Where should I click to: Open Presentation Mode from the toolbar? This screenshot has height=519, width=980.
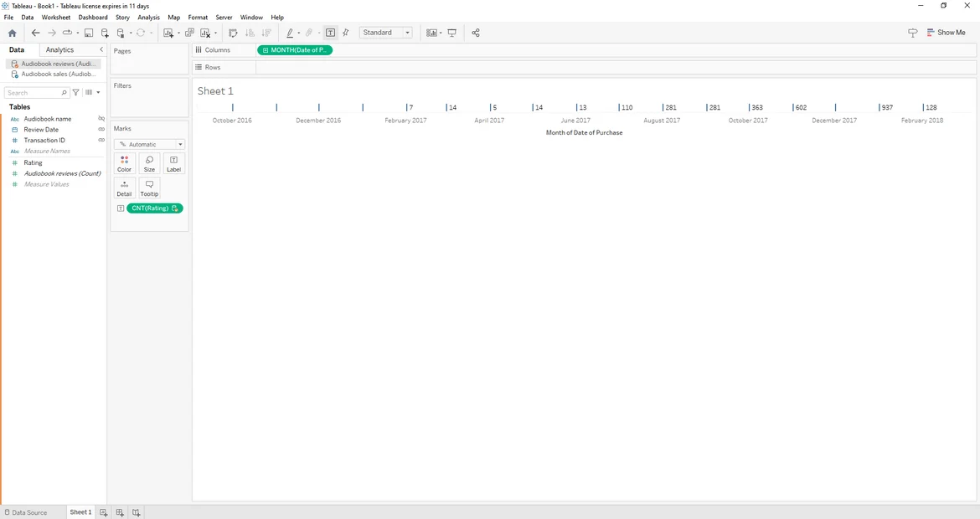coord(452,33)
